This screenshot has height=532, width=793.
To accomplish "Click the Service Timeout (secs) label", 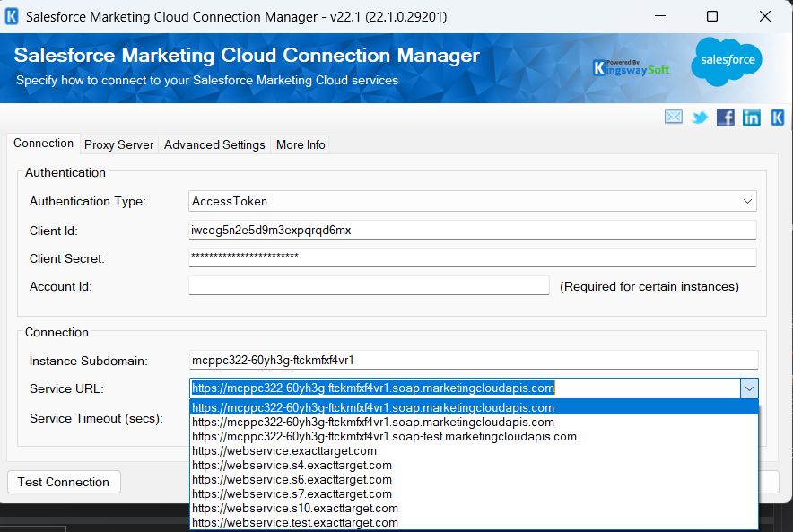I will 96,418.
